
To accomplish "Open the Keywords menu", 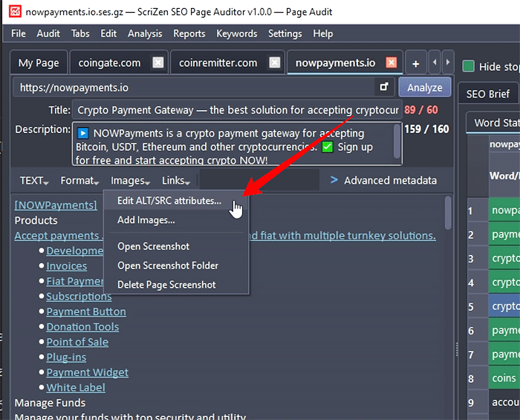I will 236,33.
